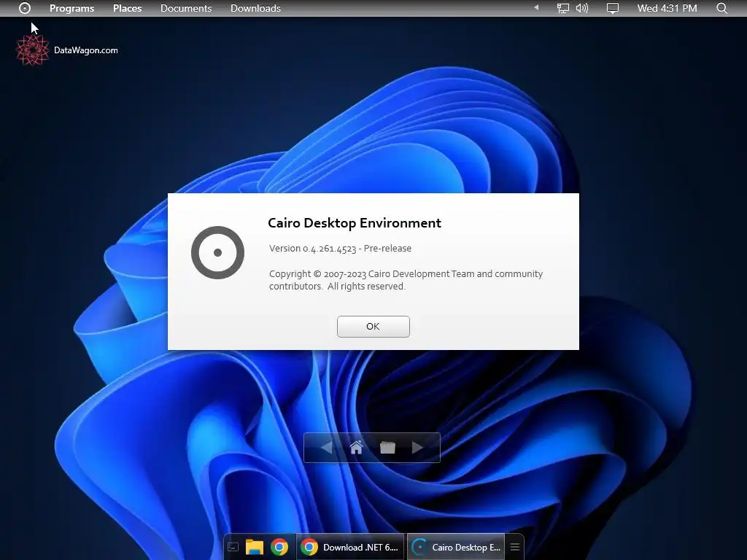Expand hidden tray icons arrow
This screenshot has height=560, width=747.
point(536,7)
